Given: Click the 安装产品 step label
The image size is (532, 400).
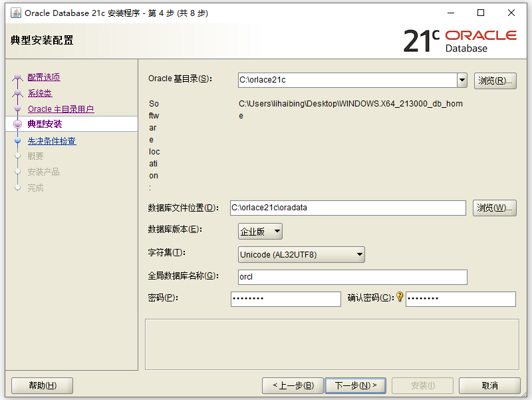Looking at the screenshot, I should (x=43, y=172).
